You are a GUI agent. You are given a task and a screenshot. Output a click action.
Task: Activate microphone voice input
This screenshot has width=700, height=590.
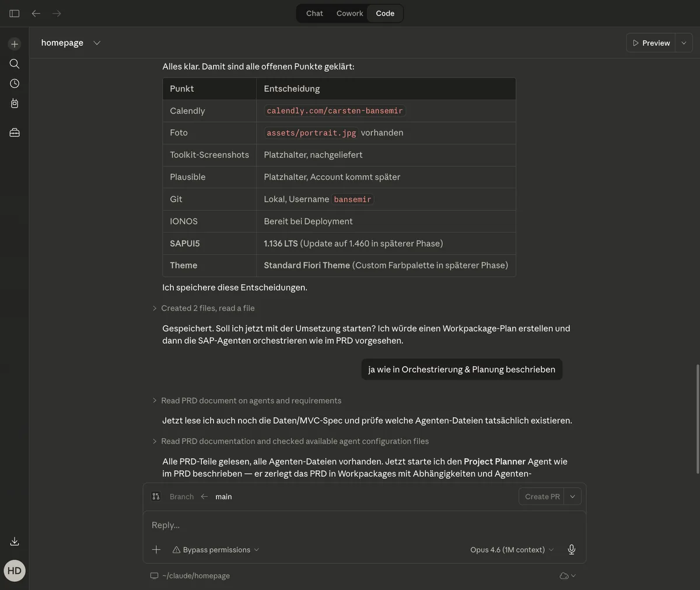click(x=572, y=550)
